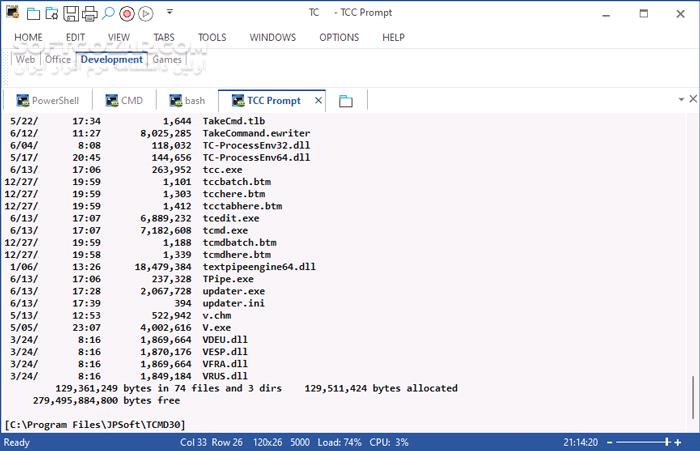Open the tab list dropdown arrow
The height and width of the screenshot is (451, 700).
click(x=681, y=99)
